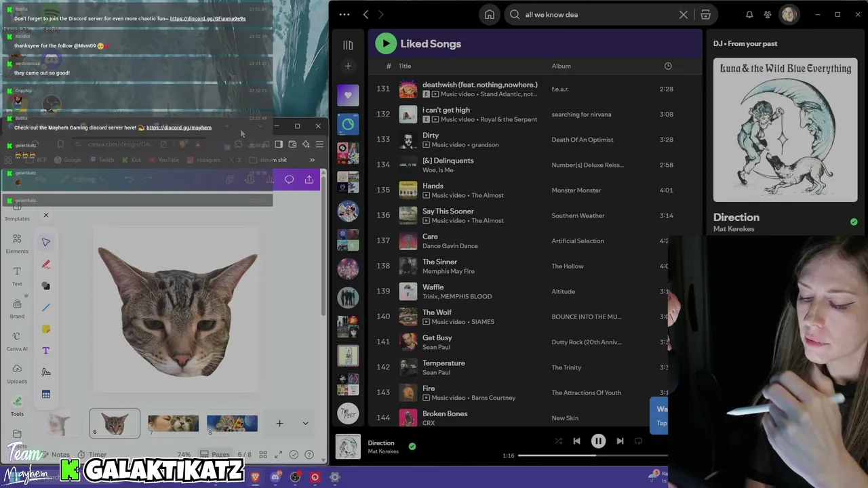Open the Canva comments speech bubble
The height and width of the screenshot is (488, 868).
(290, 180)
